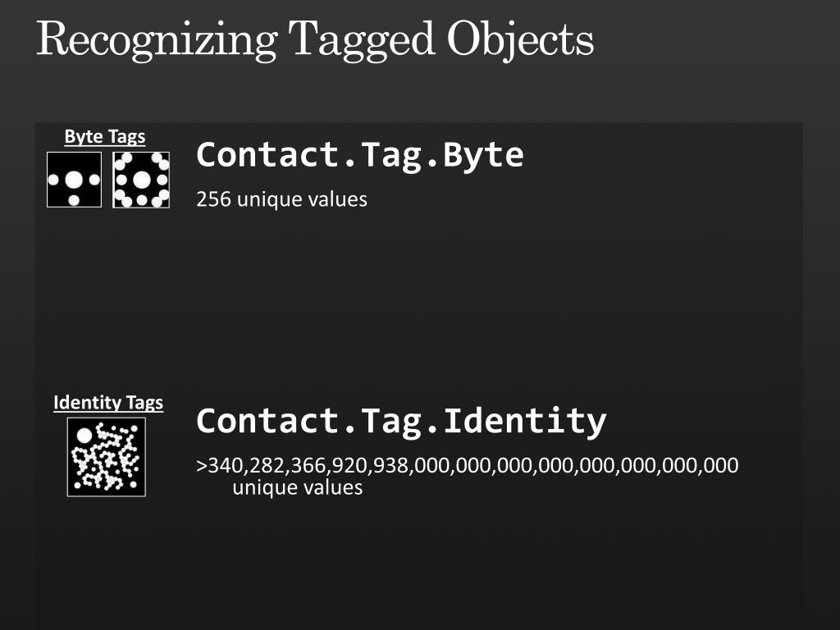Click the large dot in the Identity Tag
Screen dimensions: 840x630
click(84, 436)
